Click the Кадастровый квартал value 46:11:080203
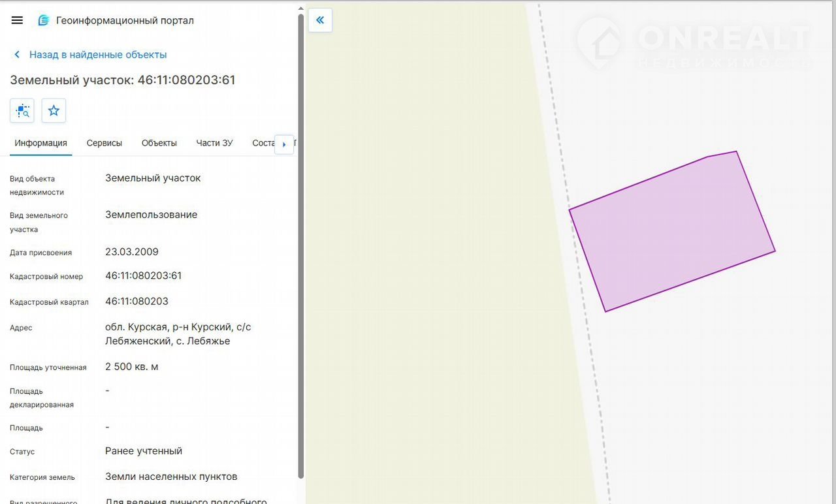Screen dimensions: 836x504 137,301
